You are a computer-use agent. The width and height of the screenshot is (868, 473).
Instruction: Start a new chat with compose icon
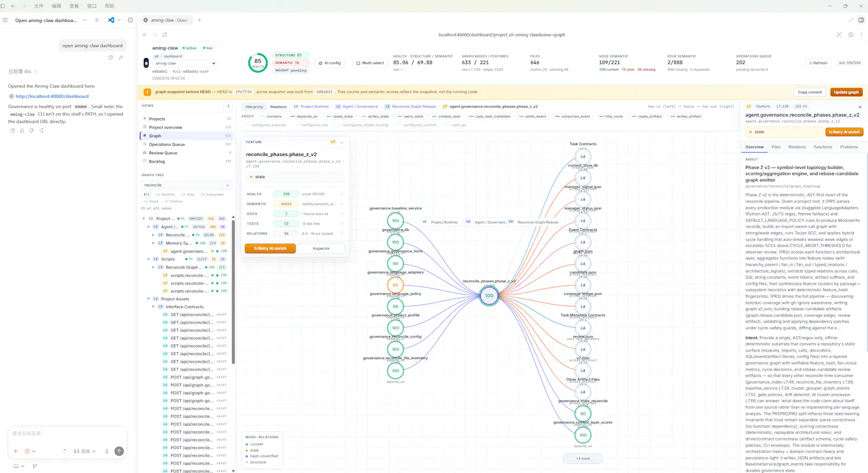coord(5,20)
